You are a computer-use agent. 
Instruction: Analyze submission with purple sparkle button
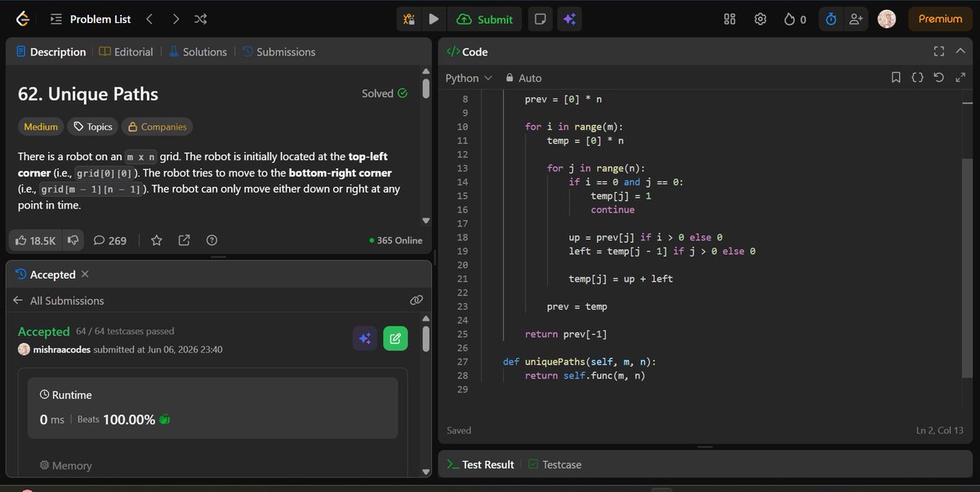click(x=365, y=338)
